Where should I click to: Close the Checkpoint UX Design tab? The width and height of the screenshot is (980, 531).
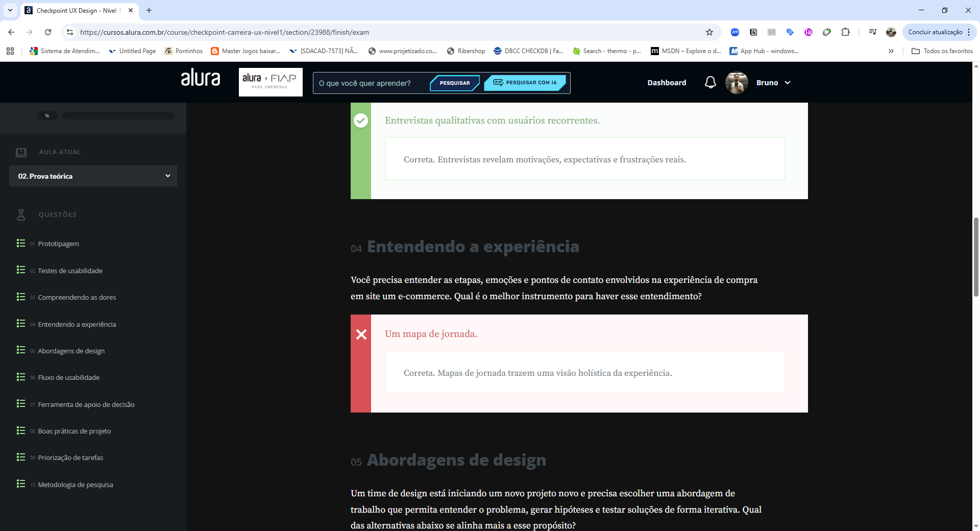(131, 10)
